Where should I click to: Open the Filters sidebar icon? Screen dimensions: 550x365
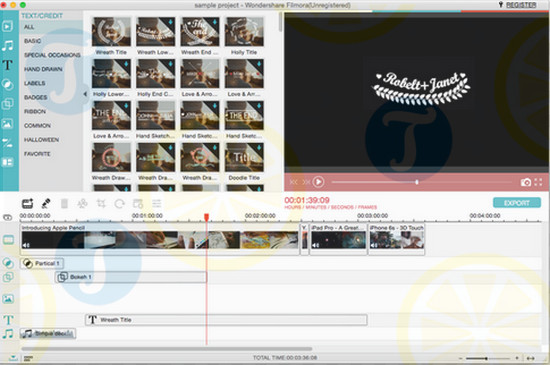point(8,85)
